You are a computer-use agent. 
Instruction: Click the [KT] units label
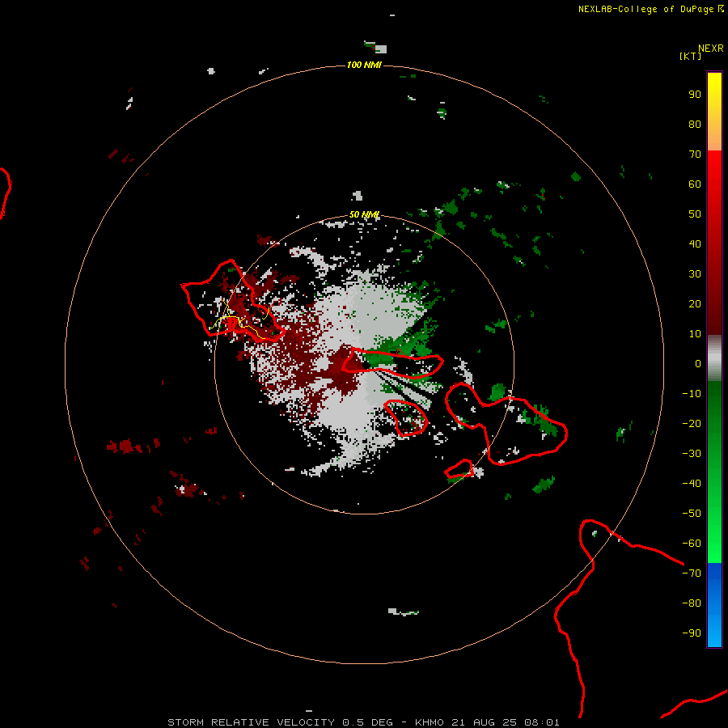(691, 56)
